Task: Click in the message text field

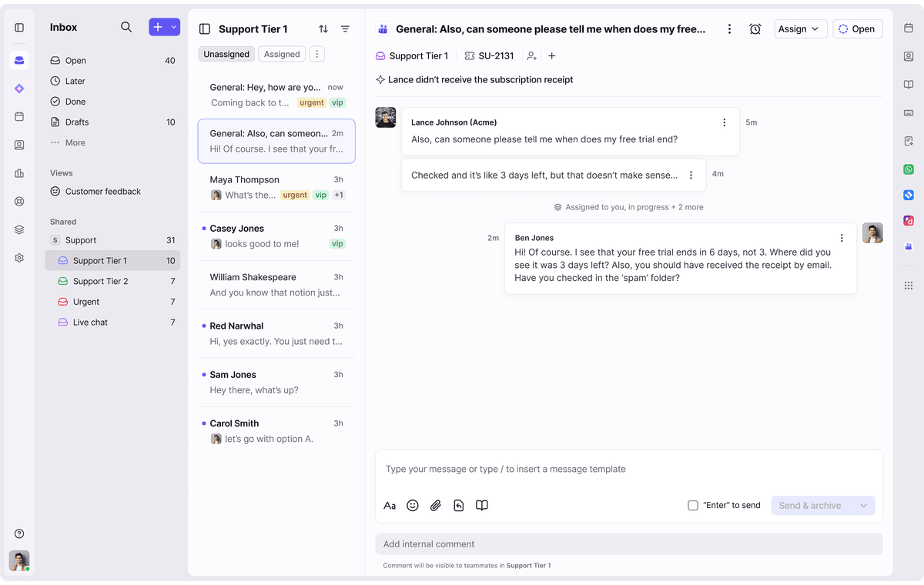Action: click(628, 470)
